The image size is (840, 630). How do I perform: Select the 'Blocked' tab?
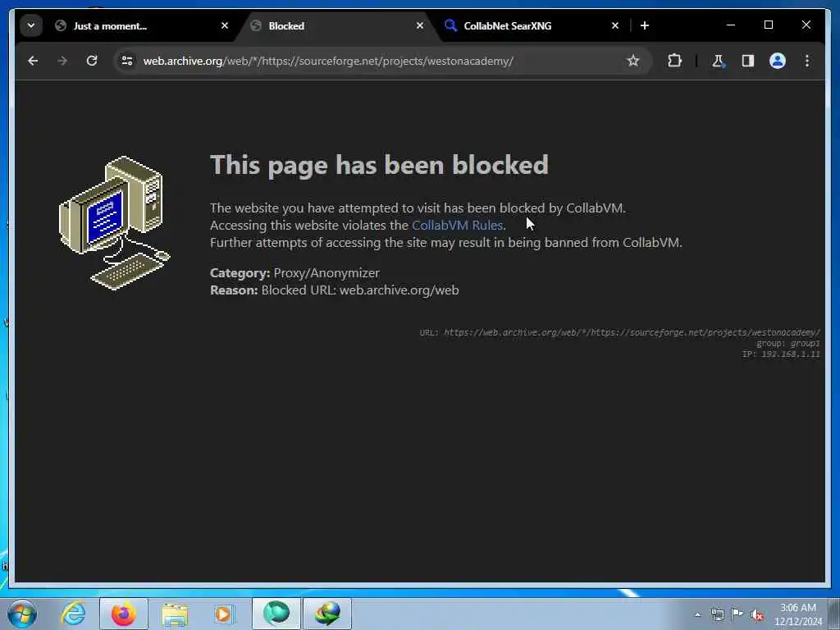click(x=337, y=25)
